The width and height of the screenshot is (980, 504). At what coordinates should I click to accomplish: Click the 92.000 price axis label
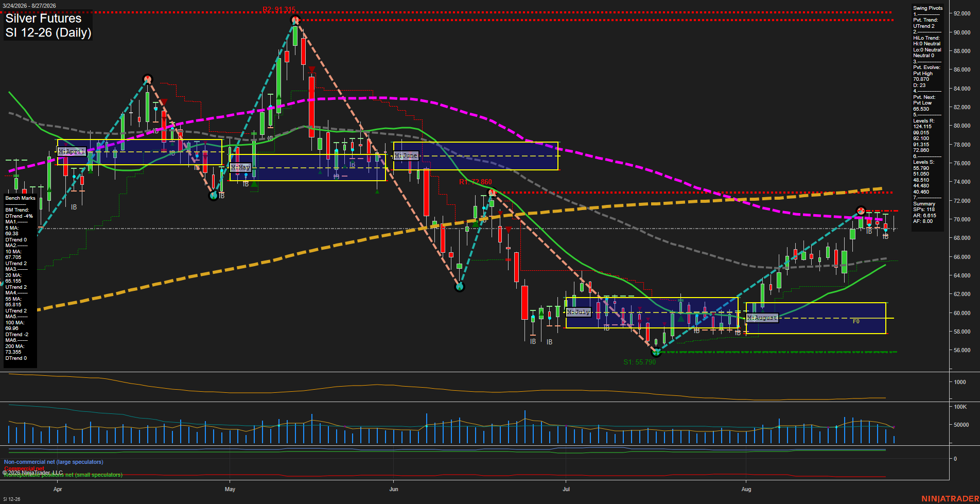[962, 13]
